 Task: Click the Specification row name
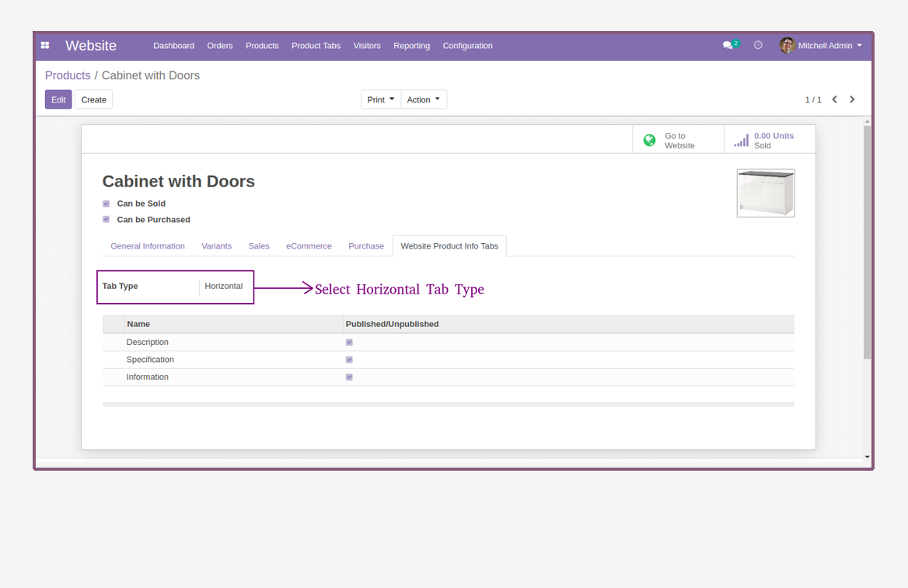[150, 360]
